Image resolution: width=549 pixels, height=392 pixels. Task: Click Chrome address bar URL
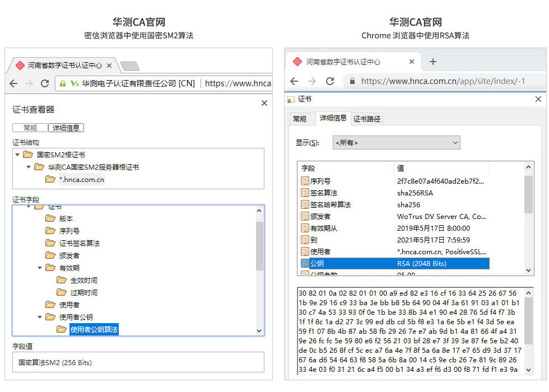tap(443, 81)
